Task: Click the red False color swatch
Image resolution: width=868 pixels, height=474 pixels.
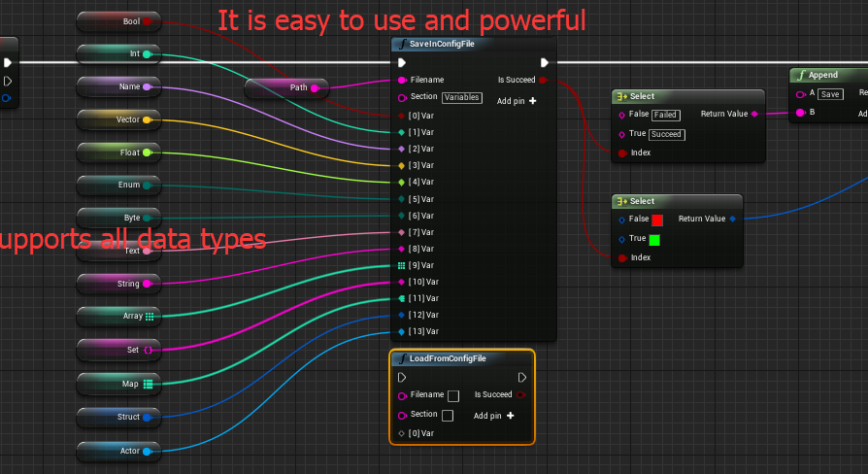Action: click(x=657, y=220)
